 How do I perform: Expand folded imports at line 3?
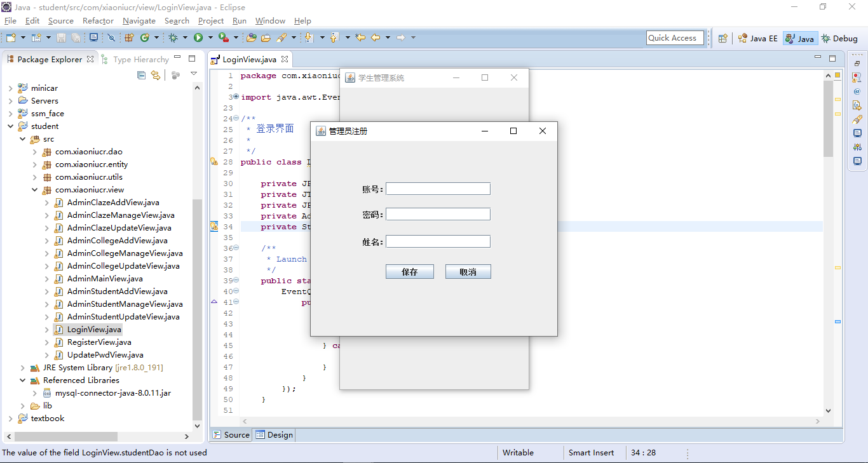coord(236,97)
